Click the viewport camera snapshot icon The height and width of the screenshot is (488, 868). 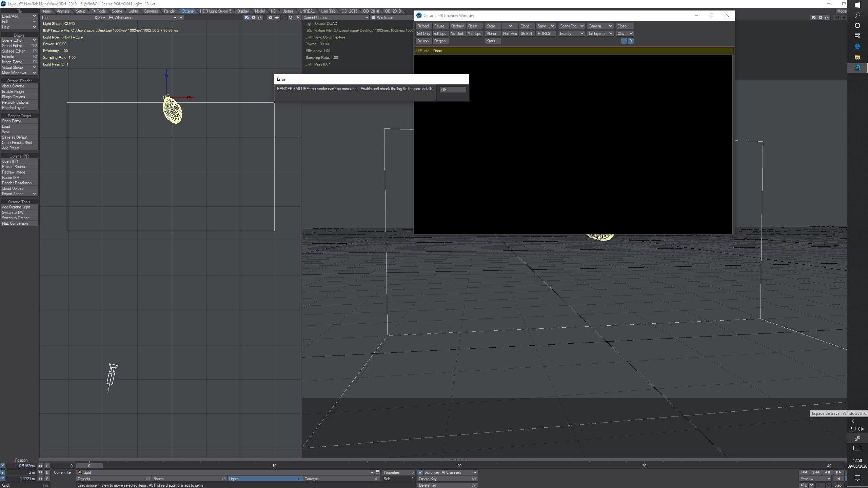[x=246, y=18]
